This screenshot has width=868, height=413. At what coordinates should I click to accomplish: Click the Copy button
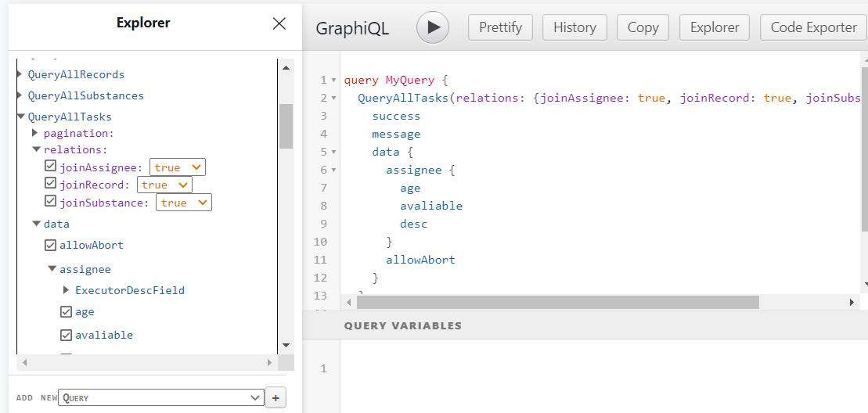[x=643, y=27]
